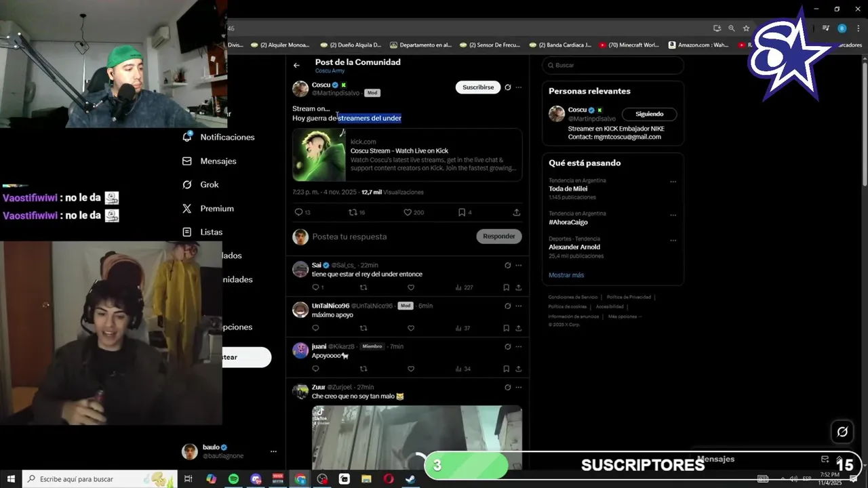This screenshot has width=868, height=488.
Task: Share Coscu's post via share icon
Action: [517, 212]
